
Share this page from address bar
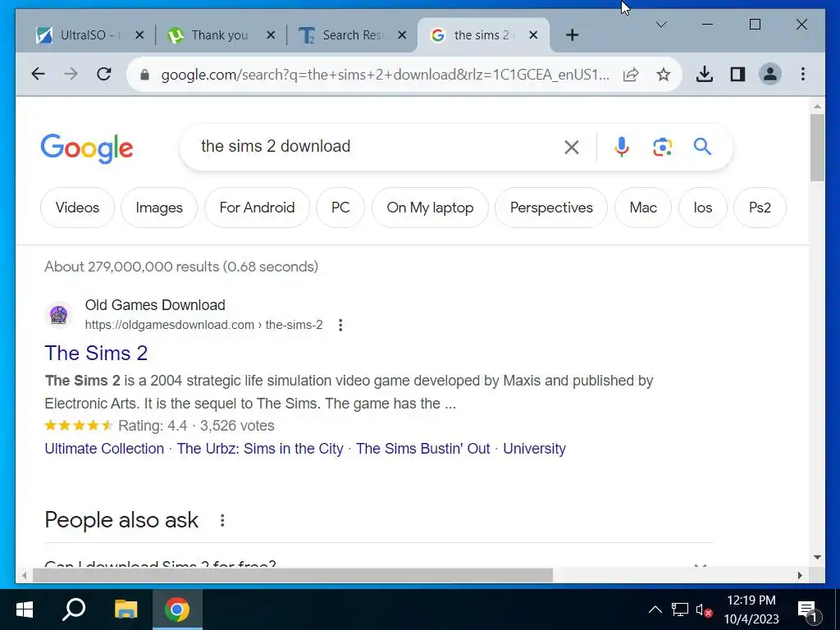pos(631,75)
